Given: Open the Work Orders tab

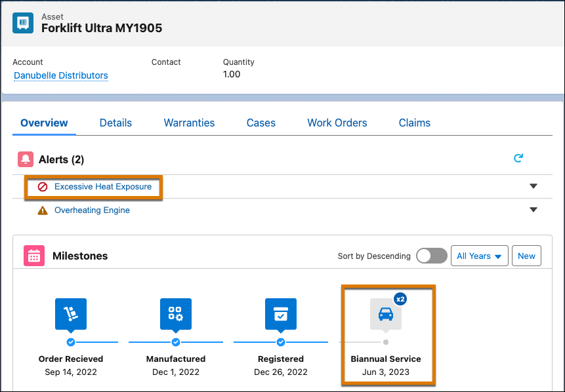Looking at the screenshot, I should click(337, 123).
